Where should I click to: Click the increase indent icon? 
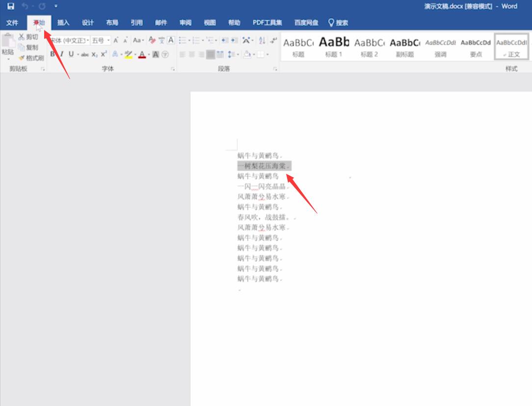click(234, 40)
